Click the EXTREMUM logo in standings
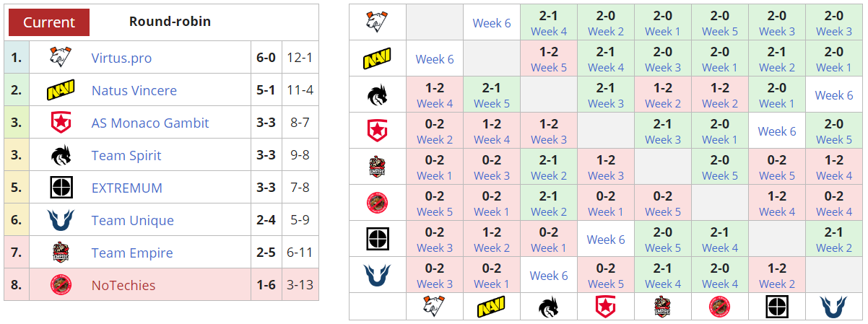Image resolution: width=868 pixels, height=324 pixels. tap(61, 188)
